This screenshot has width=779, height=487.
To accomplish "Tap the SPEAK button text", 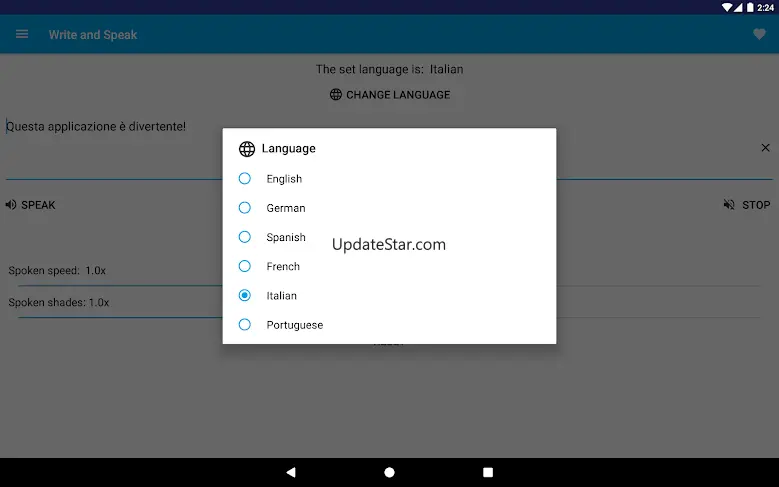I will [x=38, y=205].
